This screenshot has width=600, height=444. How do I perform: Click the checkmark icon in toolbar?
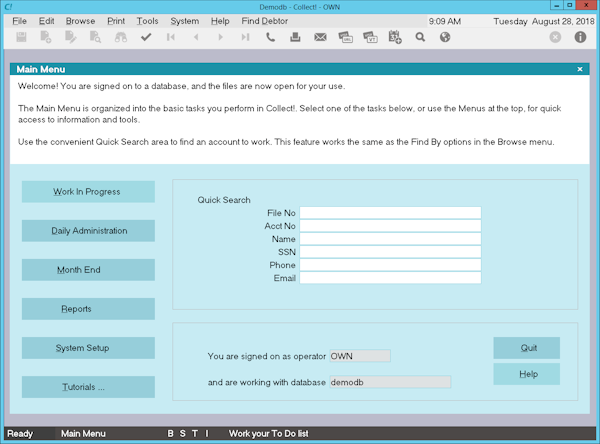(146, 38)
